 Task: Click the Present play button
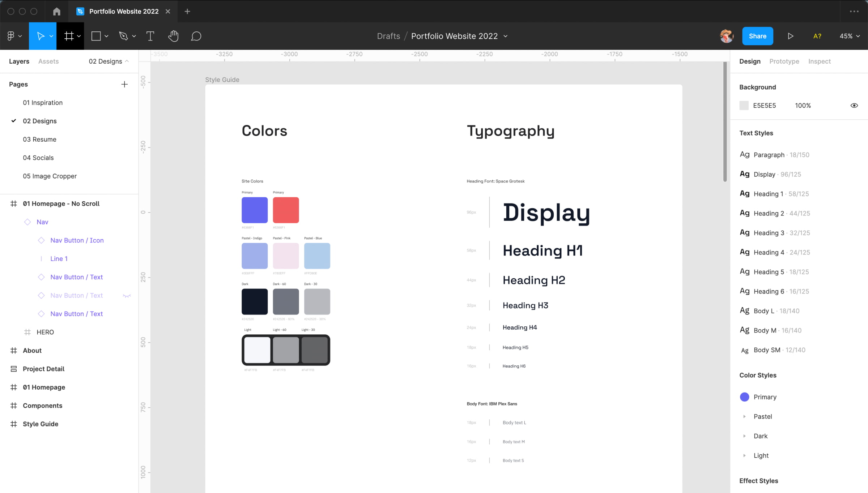[791, 36]
